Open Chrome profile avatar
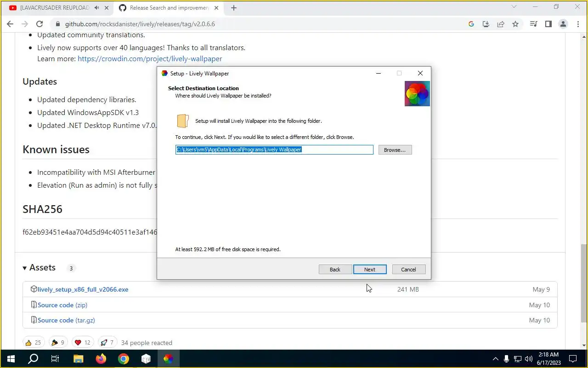The height and width of the screenshot is (368, 588). click(x=563, y=24)
